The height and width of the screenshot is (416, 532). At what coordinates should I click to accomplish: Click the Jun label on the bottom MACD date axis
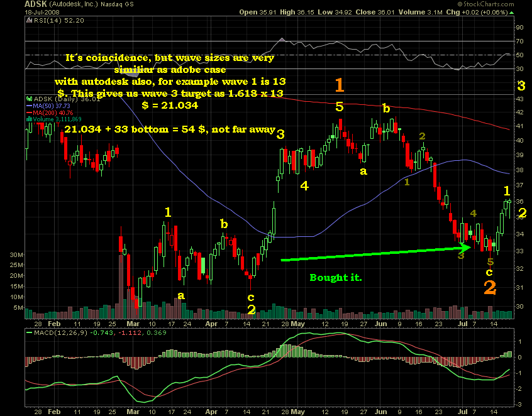click(x=381, y=412)
